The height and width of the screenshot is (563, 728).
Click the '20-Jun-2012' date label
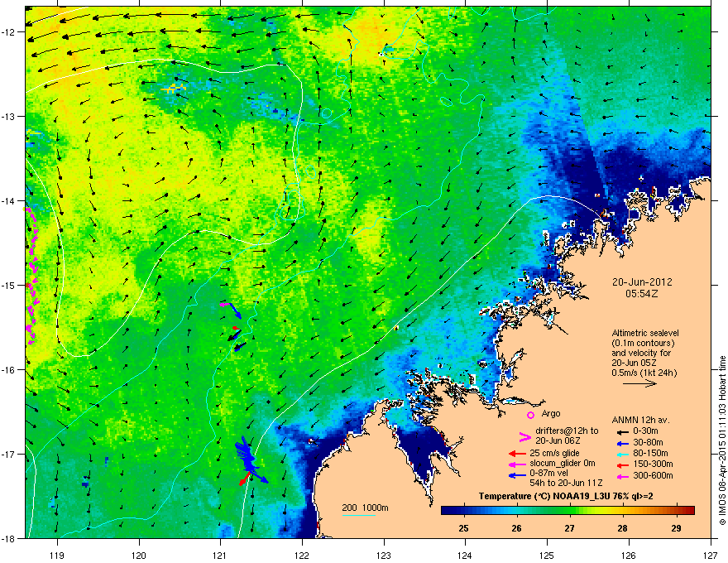pos(642,282)
